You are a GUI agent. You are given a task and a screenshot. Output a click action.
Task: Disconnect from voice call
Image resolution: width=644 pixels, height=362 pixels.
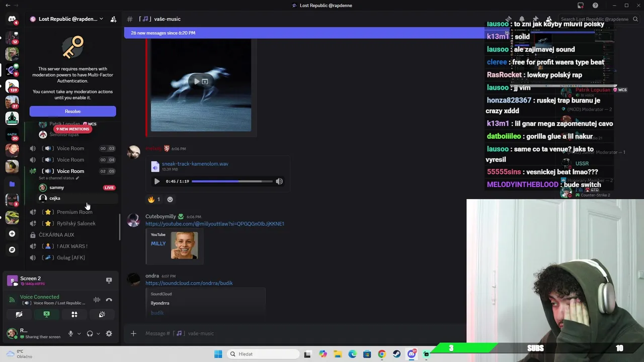coord(109,300)
